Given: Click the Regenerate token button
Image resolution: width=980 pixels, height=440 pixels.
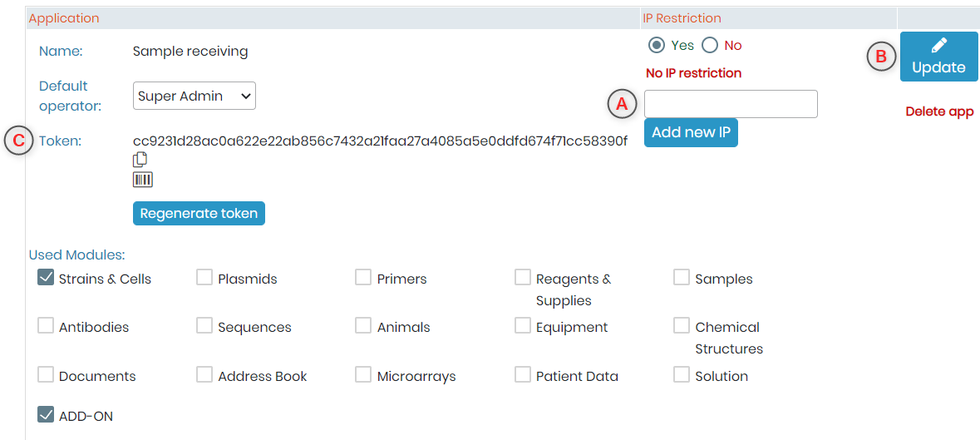Looking at the screenshot, I should coord(199,213).
